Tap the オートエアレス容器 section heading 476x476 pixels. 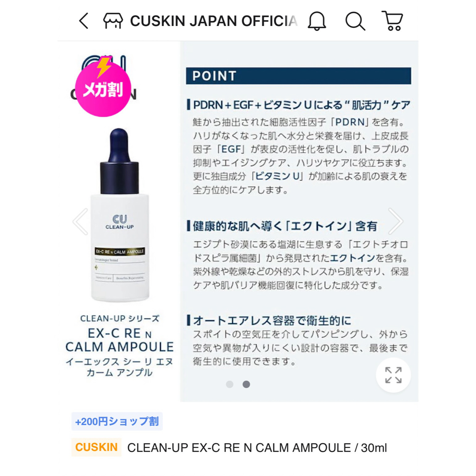[x=269, y=320]
